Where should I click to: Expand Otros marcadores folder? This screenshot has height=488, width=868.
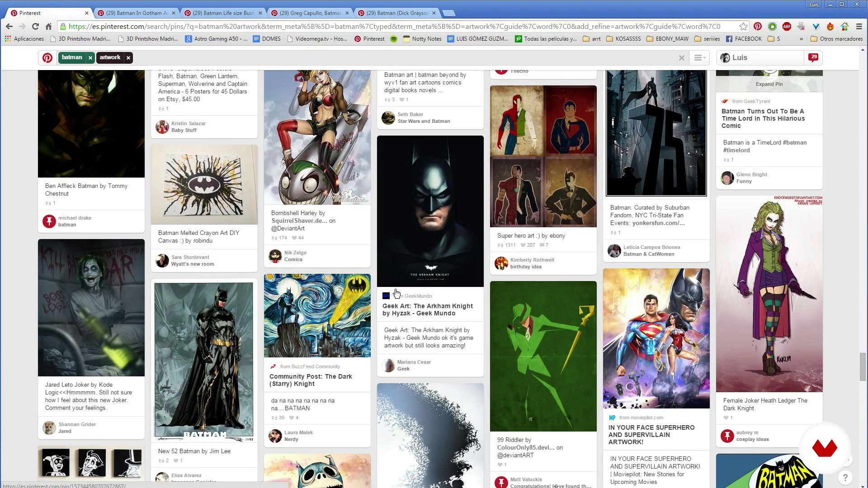pos(837,39)
